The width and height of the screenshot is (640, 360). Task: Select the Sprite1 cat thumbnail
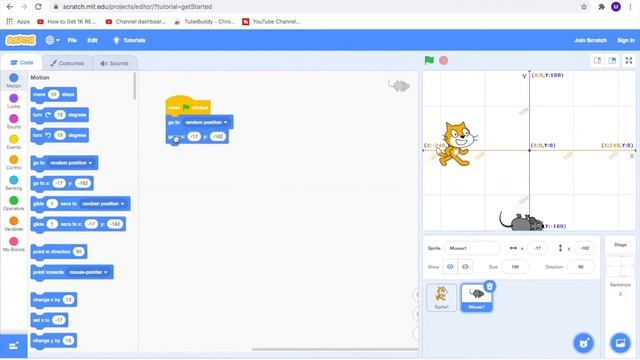(441, 298)
